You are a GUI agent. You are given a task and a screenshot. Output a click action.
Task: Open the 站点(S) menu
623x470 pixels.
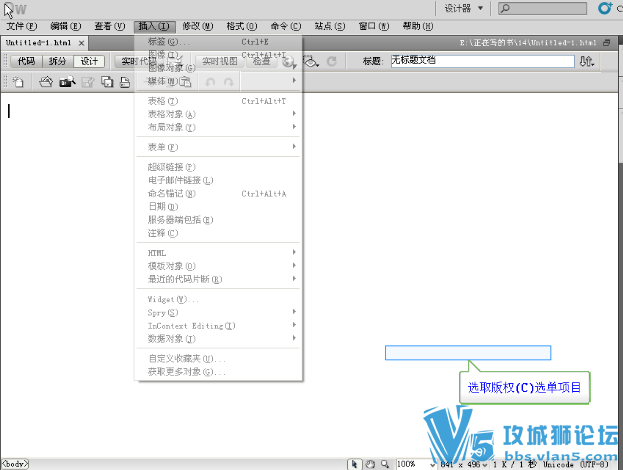coord(329,26)
